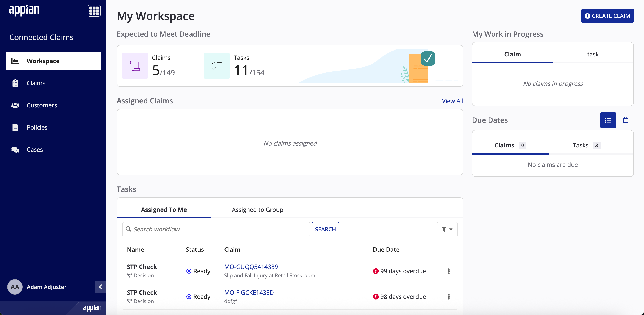The height and width of the screenshot is (315, 644).
Task: Open actions menu for 98 days overdue task
Action: (449, 297)
